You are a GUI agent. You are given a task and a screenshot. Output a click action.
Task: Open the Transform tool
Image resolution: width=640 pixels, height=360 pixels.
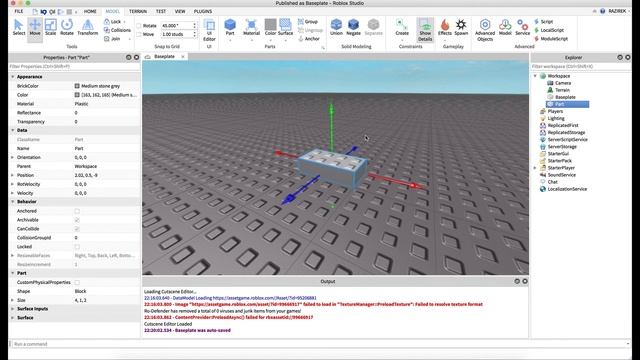point(88,27)
